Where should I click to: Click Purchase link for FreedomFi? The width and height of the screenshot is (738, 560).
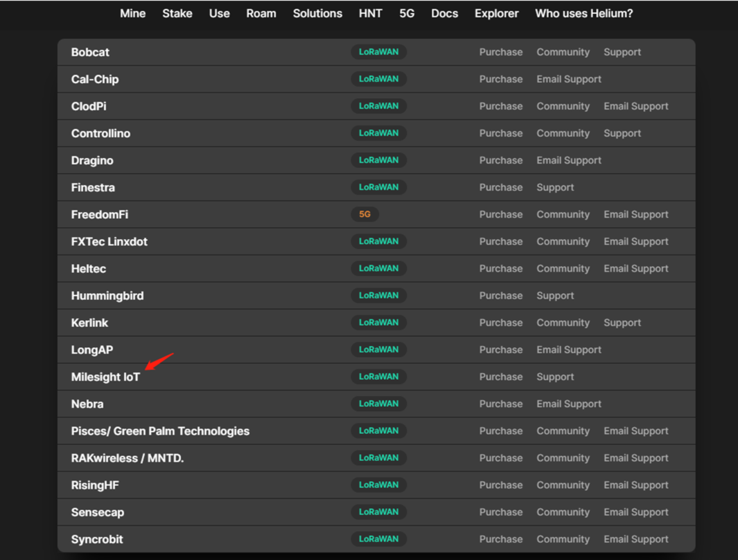pos(501,215)
